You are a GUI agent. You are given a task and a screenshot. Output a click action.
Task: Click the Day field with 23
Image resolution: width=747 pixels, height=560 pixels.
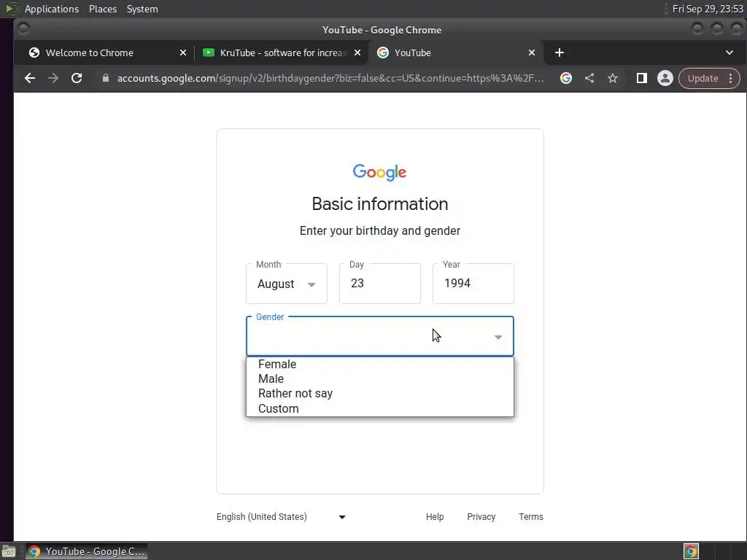[379, 284]
